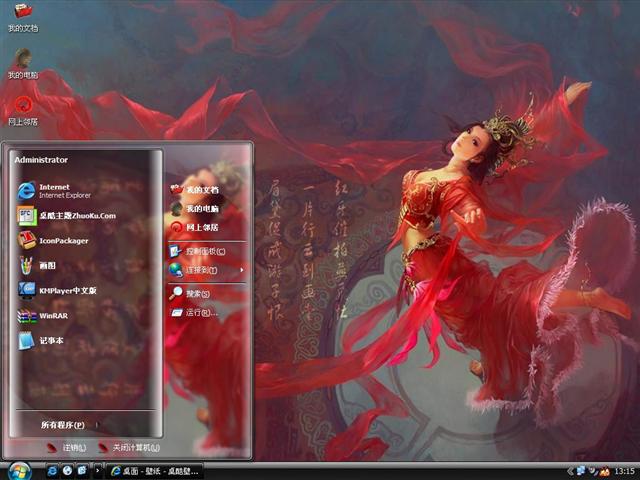Open 我的电脑 in Start menu right pane
This screenshot has width=640, height=480.
click(195, 209)
